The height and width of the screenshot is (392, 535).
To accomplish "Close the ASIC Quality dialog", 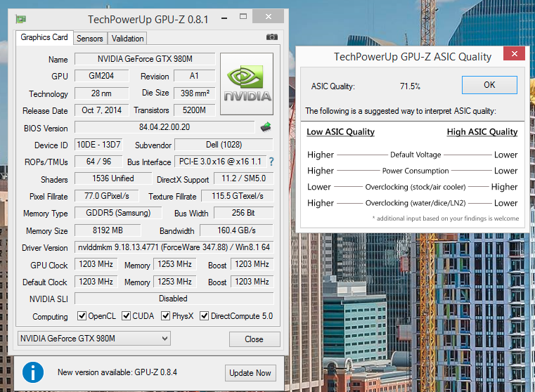I will (514, 53).
